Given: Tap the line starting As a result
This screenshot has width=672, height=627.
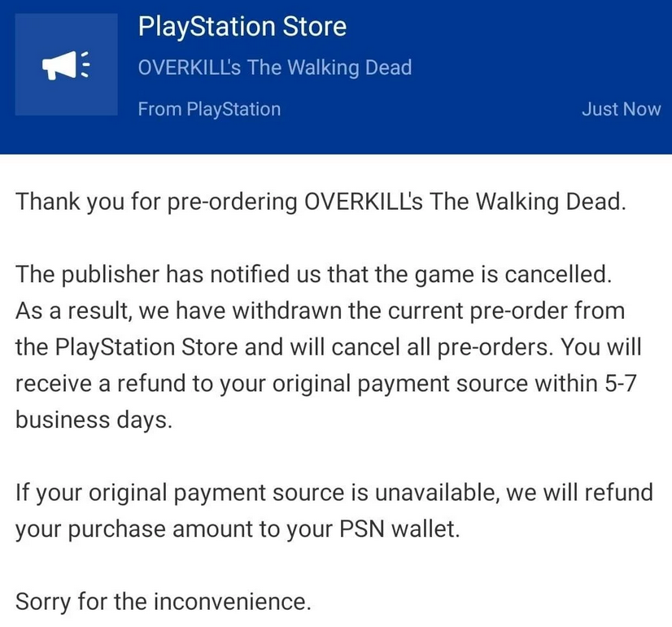Looking at the screenshot, I should point(321,311).
